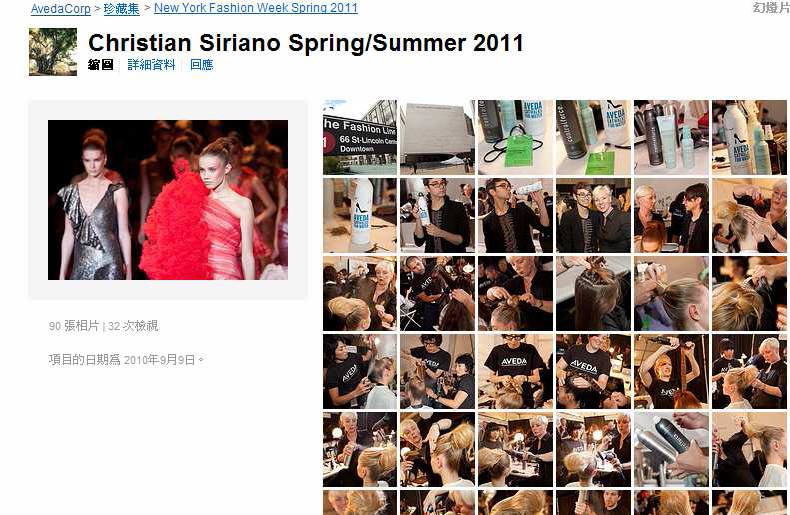Image resolution: width=790 pixels, height=515 pixels.
Task: Click the AvedaCorp tree avatar icon
Action: point(53,52)
